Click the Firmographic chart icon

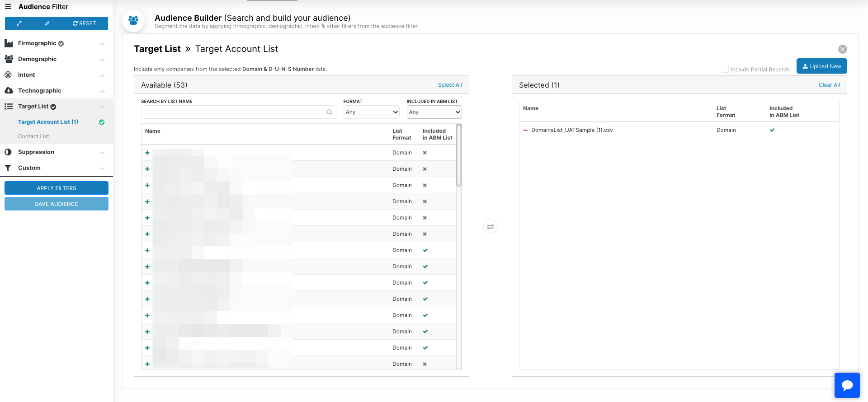[9, 43]
